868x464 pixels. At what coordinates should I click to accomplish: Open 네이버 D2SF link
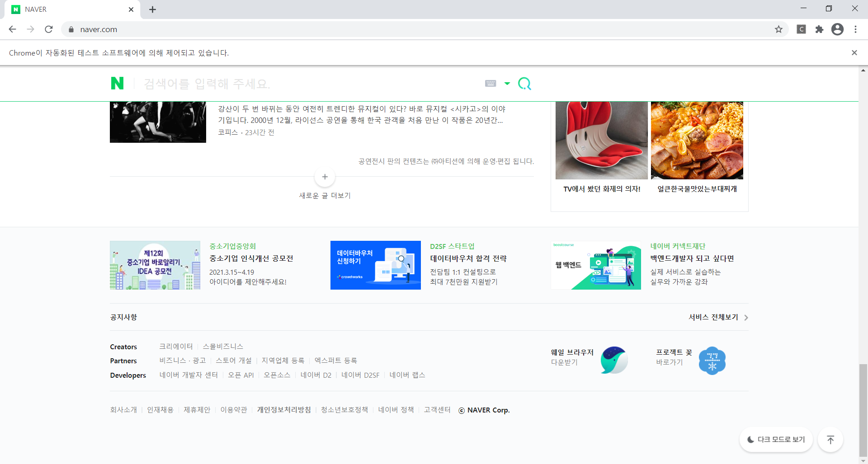(x=360, y=375)
